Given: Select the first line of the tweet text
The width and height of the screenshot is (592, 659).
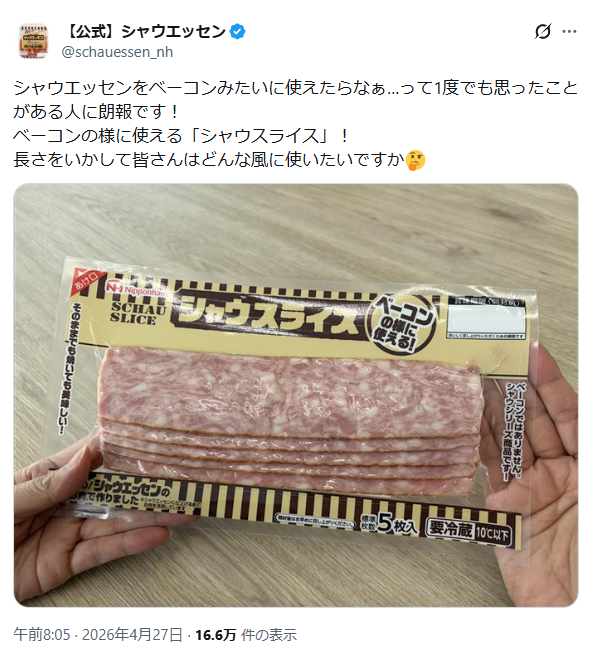Looking at the screenshot, I should click(296, 89).
